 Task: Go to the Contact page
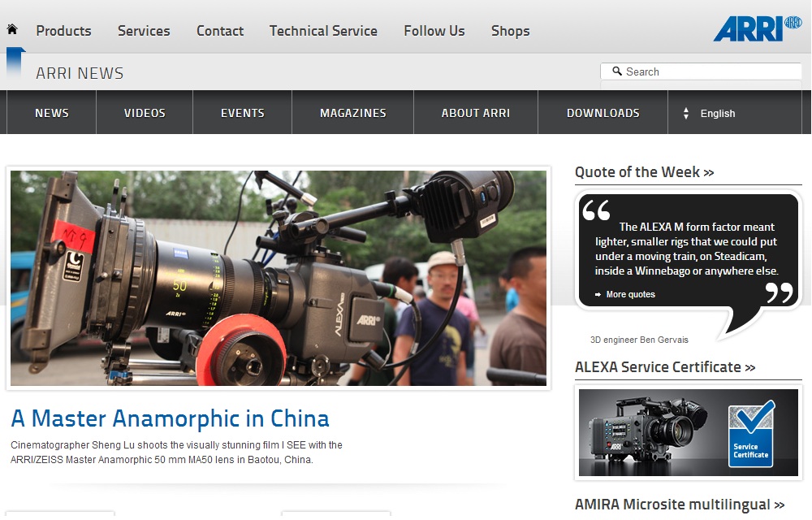click(220, 31)
